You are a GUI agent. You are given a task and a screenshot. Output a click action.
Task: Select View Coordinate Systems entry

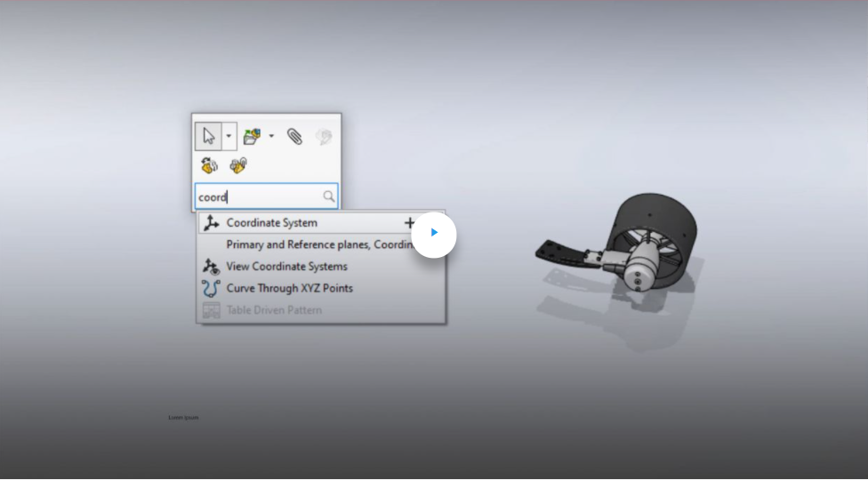[x=286, y=267]
